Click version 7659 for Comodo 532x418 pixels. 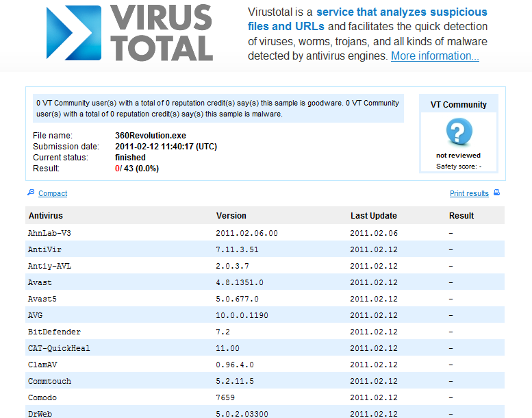tap(225, 397)
